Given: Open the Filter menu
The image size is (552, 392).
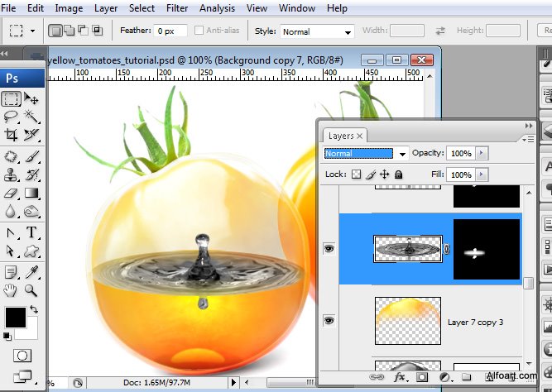Looking at the screenshot, I should click(x=177, y=8).
